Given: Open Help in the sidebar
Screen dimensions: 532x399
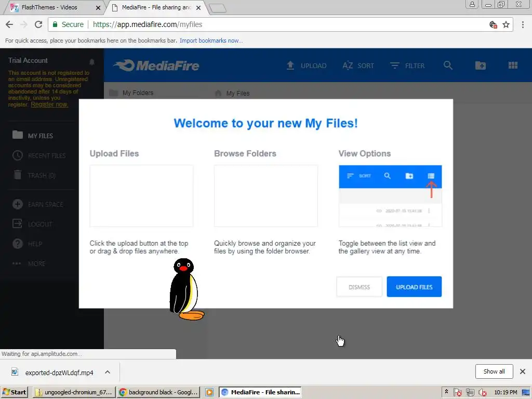Looking at the screenshot, I should (27, 244).
